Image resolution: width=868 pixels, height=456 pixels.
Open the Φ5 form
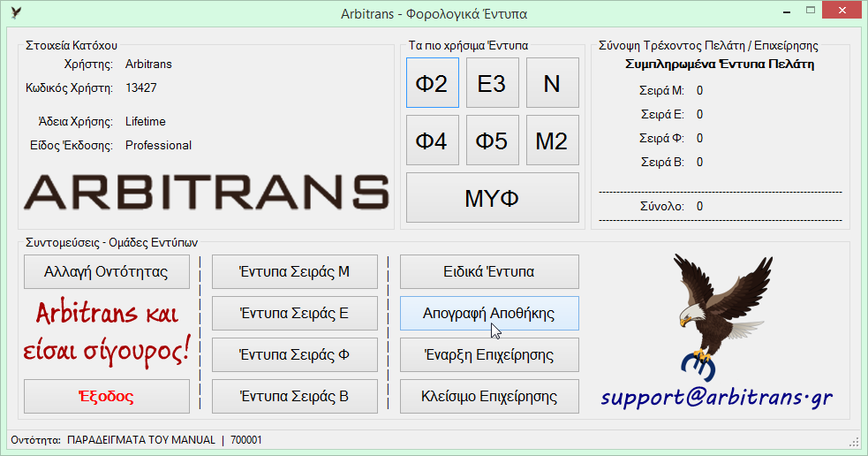click(x=492, y=141)
